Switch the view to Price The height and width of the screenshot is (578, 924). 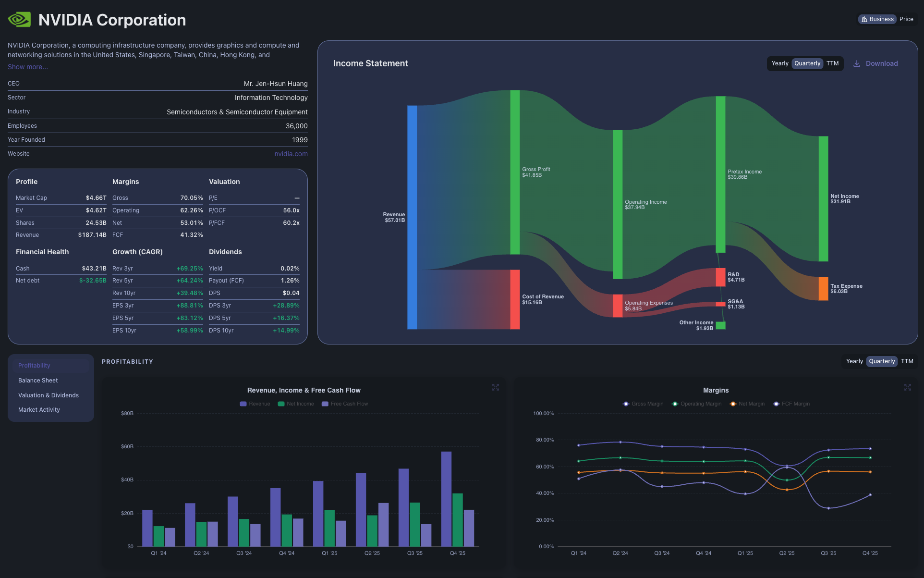tap(907, 19)
